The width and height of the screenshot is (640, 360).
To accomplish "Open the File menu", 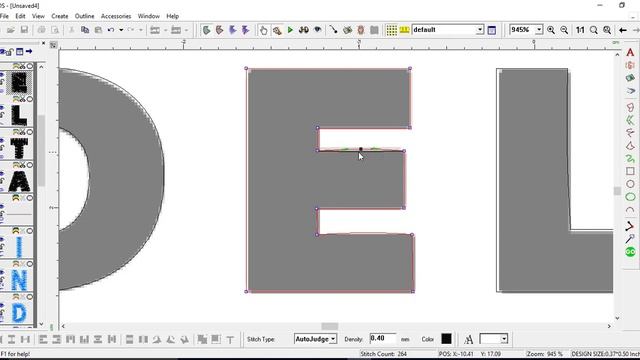I will click(4, 16).
